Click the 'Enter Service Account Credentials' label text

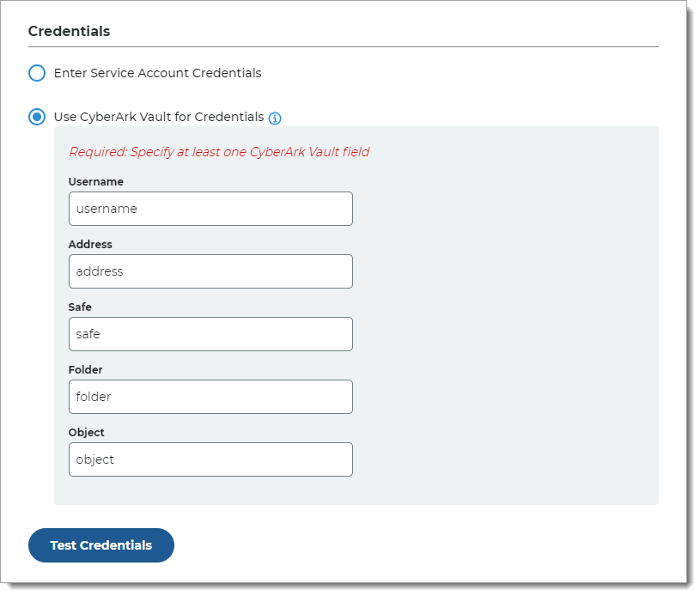click(157, 73)
